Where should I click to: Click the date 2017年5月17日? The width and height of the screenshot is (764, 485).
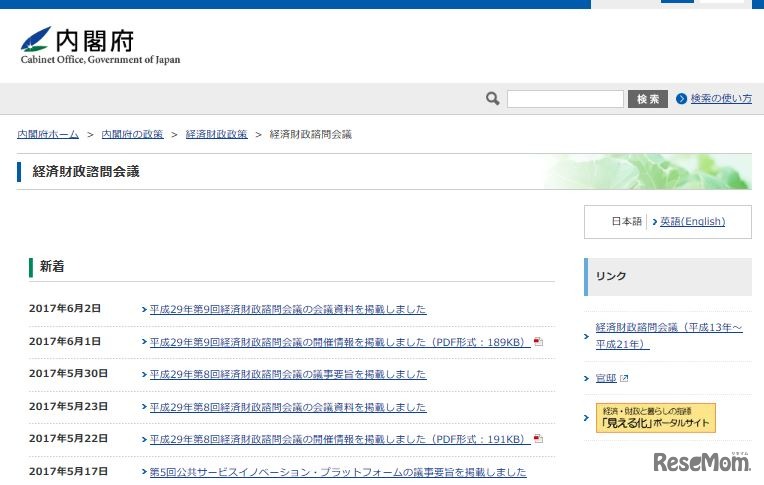(68, 471)
